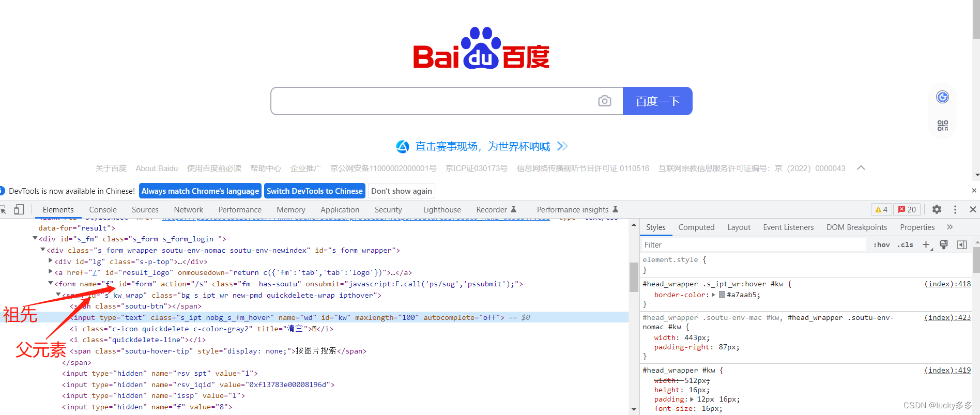Open the DevTools three-dot menu
980x415 pixels.
point(955,209)
